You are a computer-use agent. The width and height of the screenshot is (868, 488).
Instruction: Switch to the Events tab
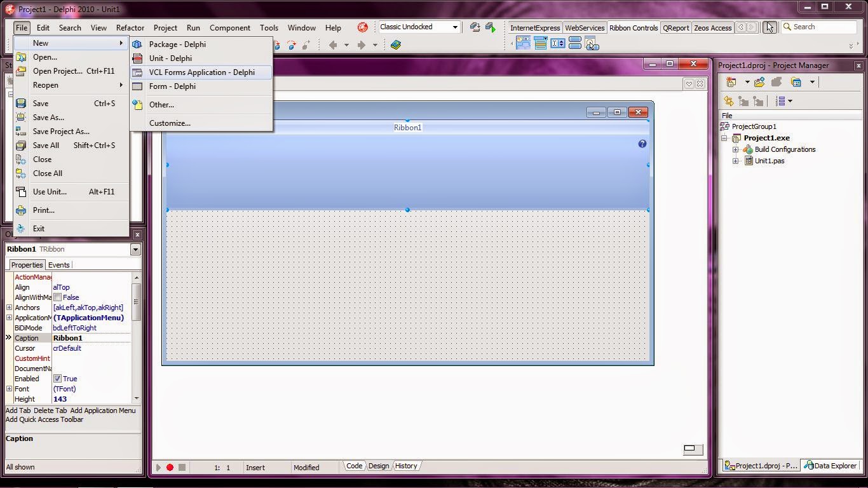pos(59,265)
